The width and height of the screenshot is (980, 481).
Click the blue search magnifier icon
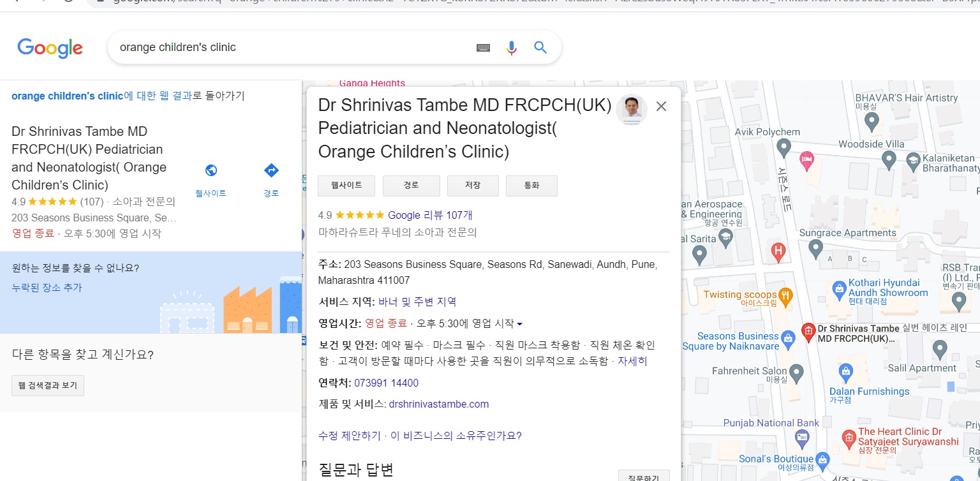540,48
